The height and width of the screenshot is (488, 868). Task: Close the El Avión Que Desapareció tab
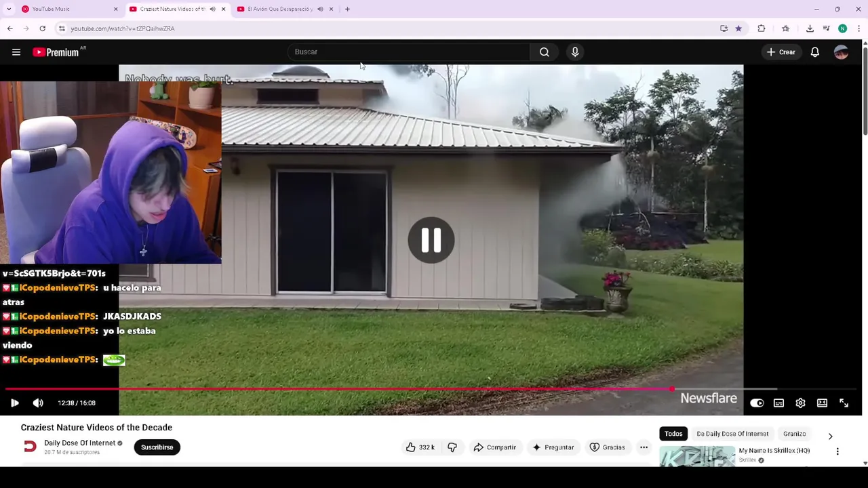click(331, 9)
